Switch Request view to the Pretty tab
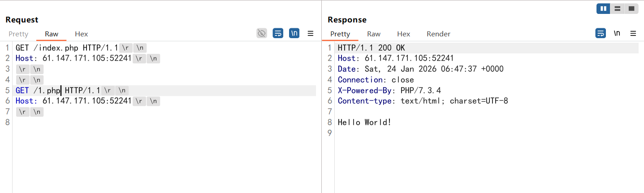Viewport: 644px width, 193px height. pos(18,34)
